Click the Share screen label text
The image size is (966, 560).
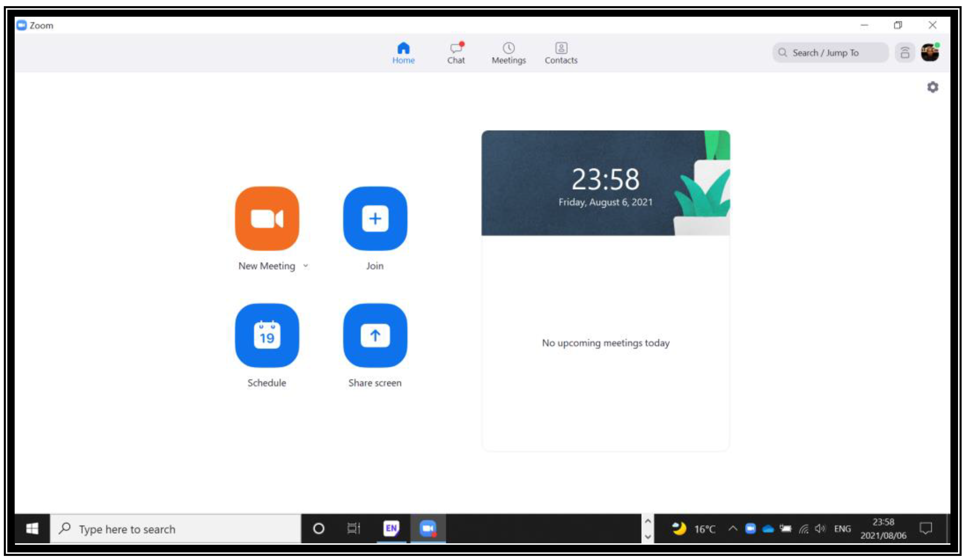tap(375, 383)
